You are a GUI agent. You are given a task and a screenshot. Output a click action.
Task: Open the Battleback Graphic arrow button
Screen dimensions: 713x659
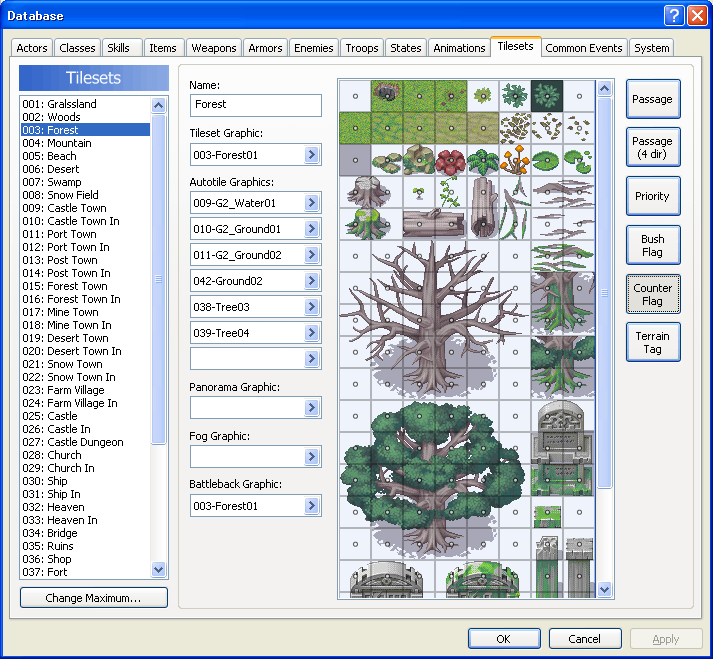tap(312, 506)
